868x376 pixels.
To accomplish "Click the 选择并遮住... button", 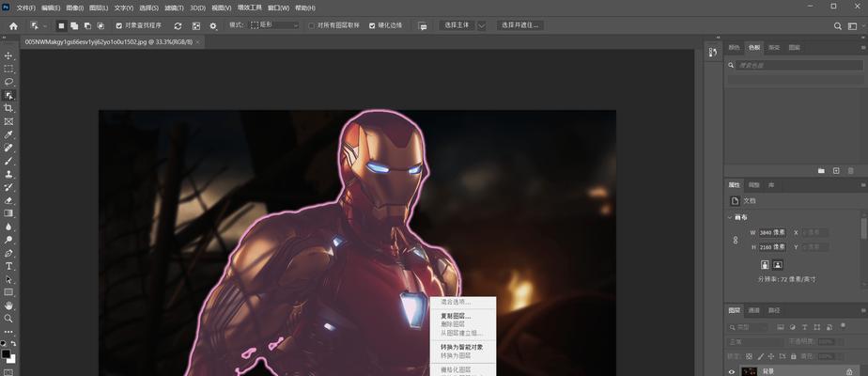I will click(x=519, y=25).
